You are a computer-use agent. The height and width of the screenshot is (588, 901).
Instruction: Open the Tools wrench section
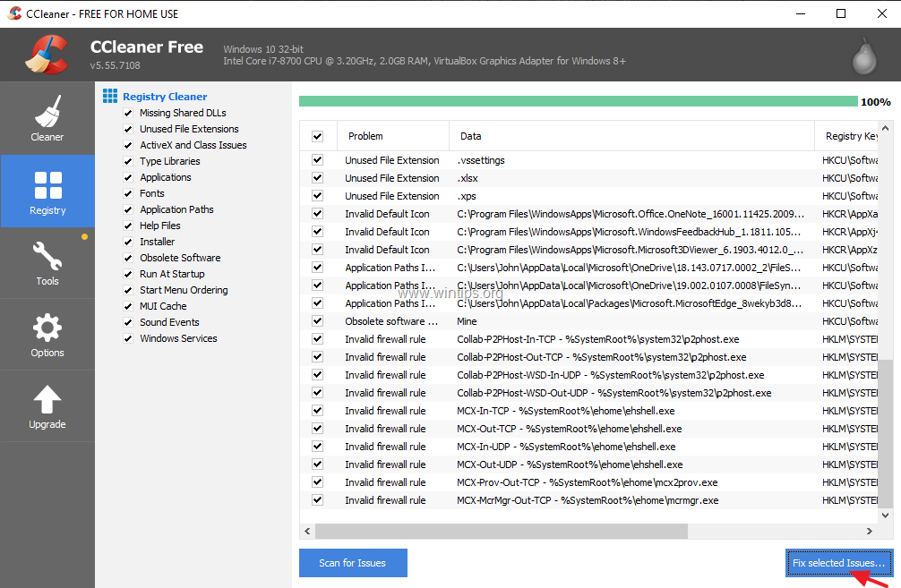pyautogui.click(x=47, y=263)
